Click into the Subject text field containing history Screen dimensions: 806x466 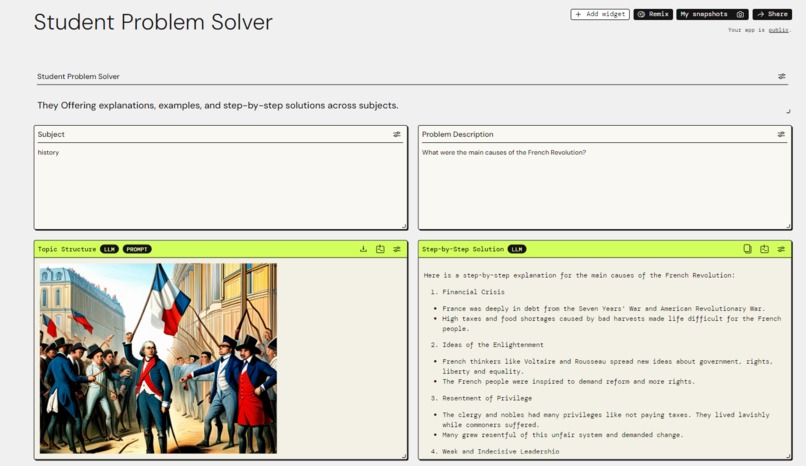[x=221, y=186]
